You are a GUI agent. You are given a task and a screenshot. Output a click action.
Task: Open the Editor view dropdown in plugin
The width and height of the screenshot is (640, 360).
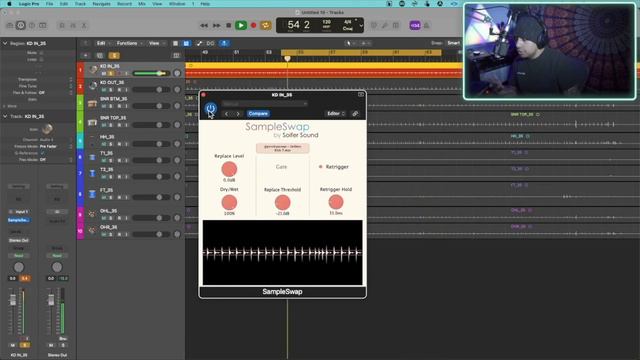coord(336,113)
